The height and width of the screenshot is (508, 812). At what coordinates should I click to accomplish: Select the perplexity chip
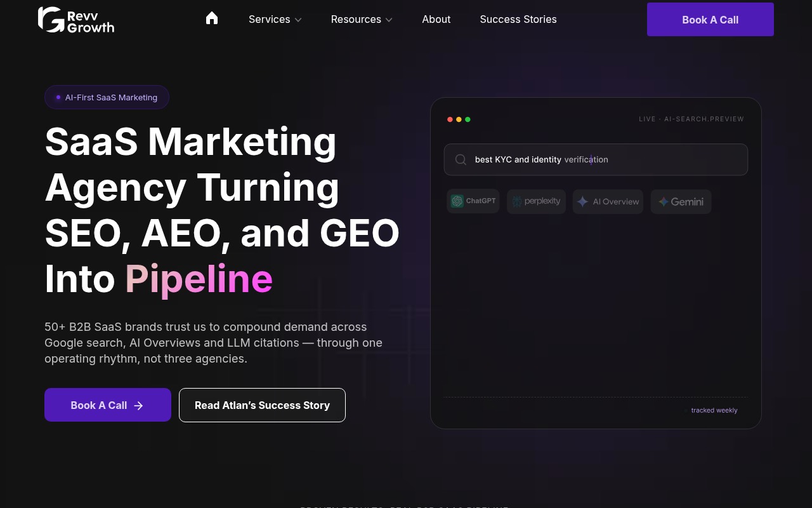(x=536, y=201)
